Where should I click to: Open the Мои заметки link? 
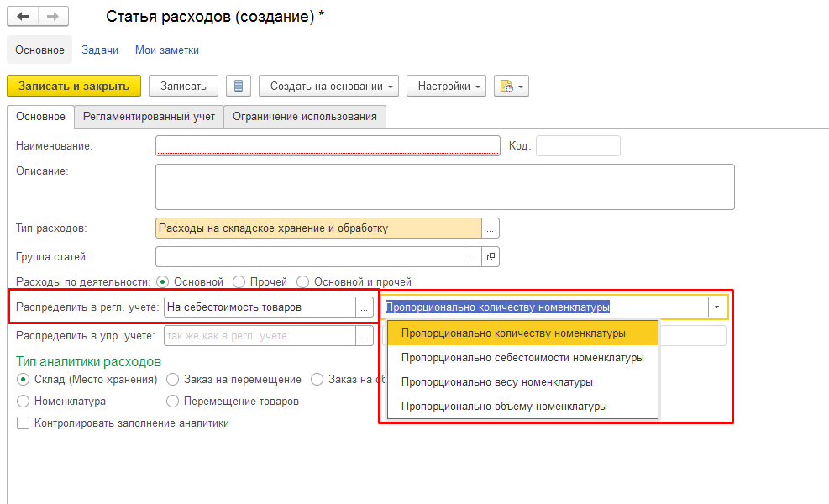[x=167, y=50]
